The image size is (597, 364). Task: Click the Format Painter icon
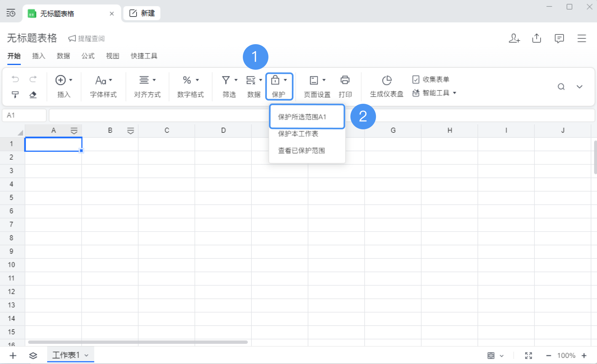click(x=15, y=95)
